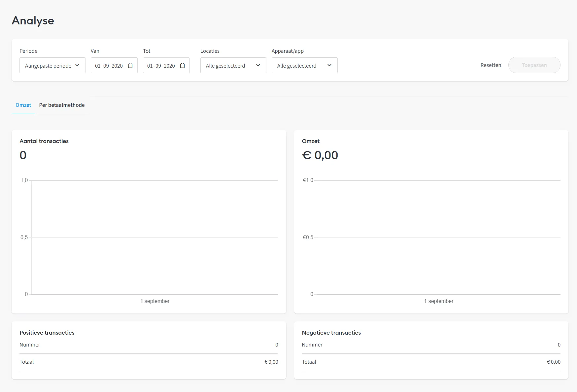The width and height of the screenshot is (577, 392).
Task: Open the calendar picker in Tot field
Action: [x=182, y=66]
